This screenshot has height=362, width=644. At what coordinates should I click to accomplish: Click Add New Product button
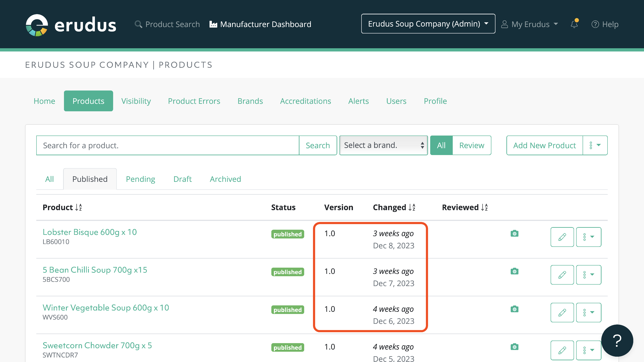(x=544, y=145)
